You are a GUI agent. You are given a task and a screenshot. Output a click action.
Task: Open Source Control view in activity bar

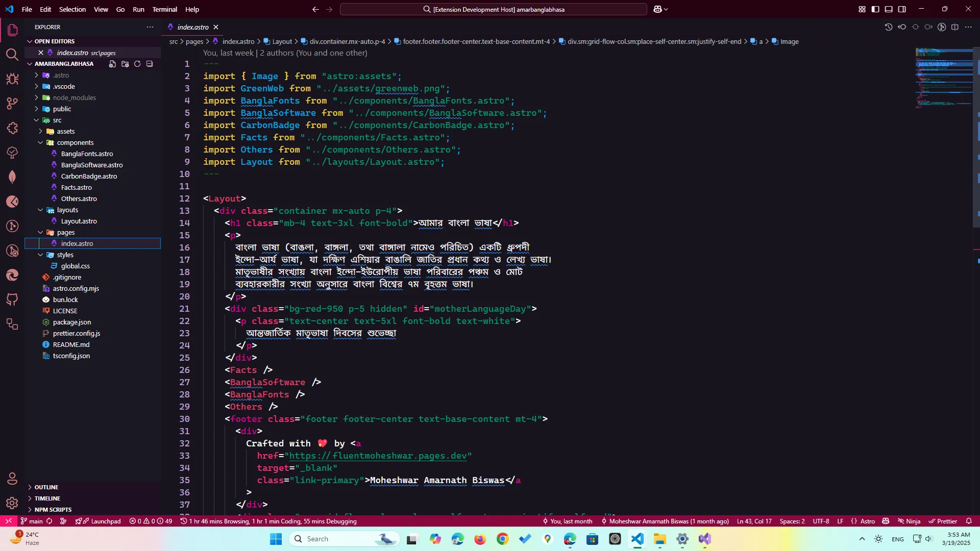pos(12,104)
